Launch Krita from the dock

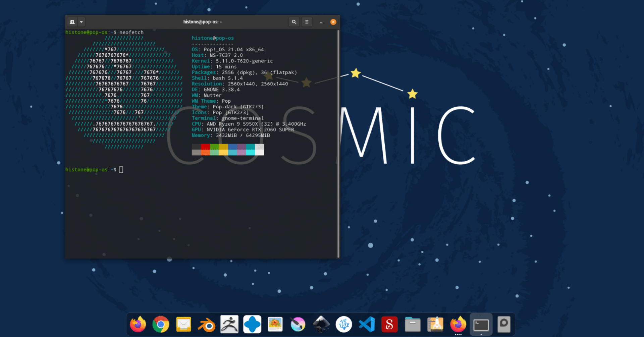(298, 324)
